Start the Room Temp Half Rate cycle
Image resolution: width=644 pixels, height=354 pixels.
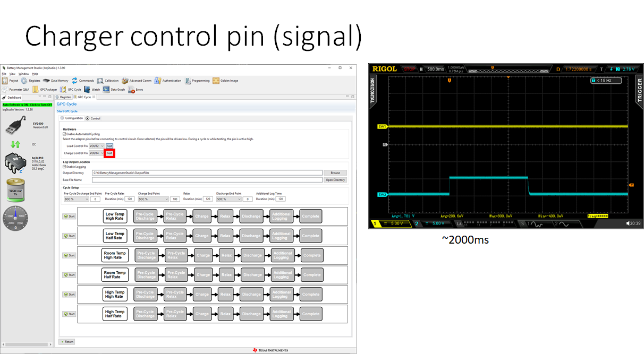(69, 275)
